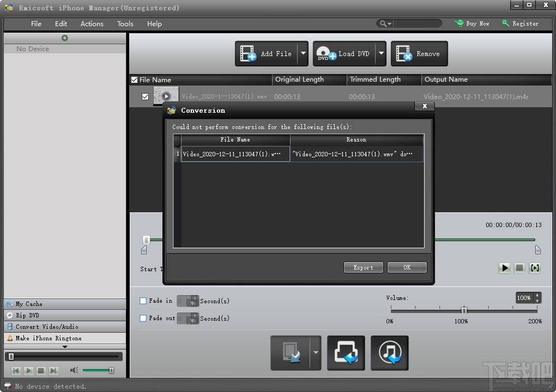Open the Tools menu
The image size is (556, 392).
[x=125, y=24]
